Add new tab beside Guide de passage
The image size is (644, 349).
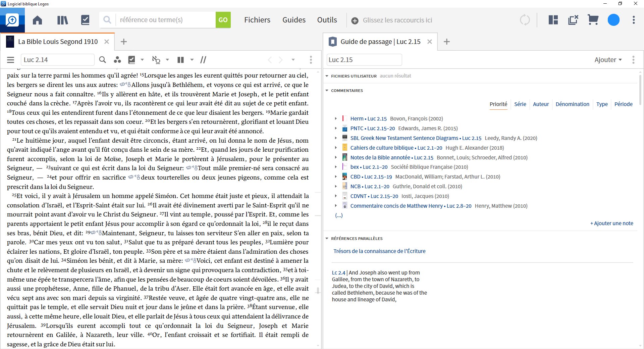pyautogui.click(x=446, y=42)
